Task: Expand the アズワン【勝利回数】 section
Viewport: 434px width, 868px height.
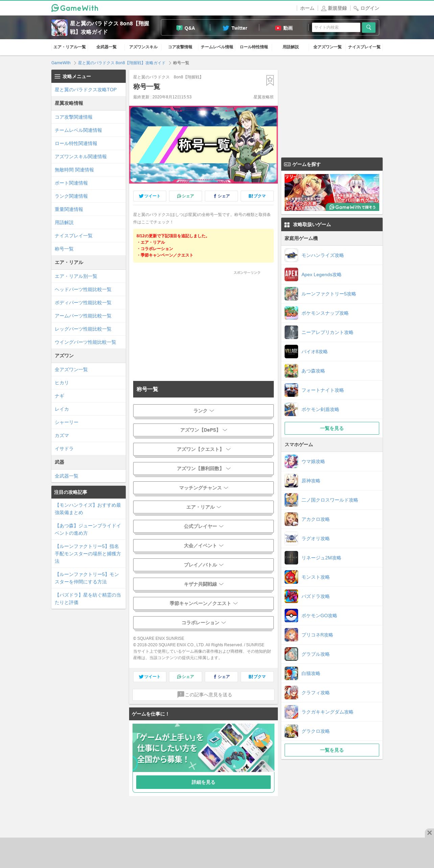Action: (203, 468)
